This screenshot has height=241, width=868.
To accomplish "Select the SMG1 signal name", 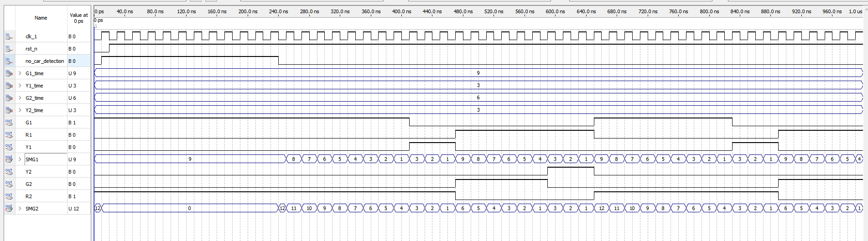I will click(x=32, y=159).
